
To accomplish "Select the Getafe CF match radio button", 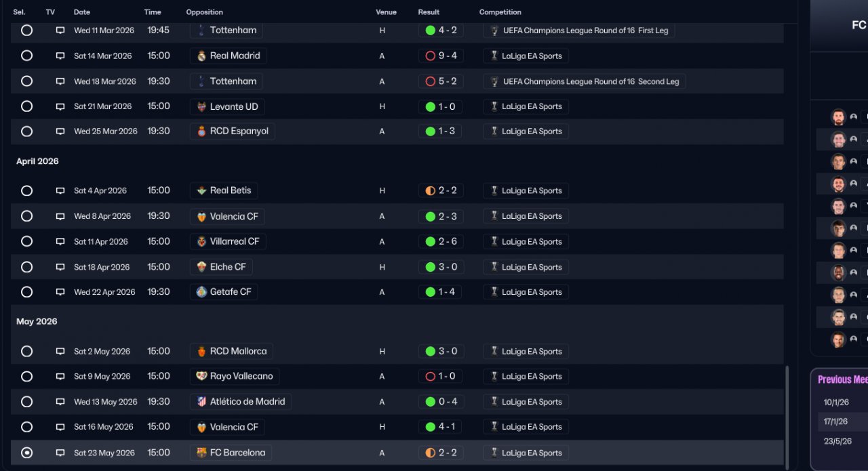I will pos(26,292).
